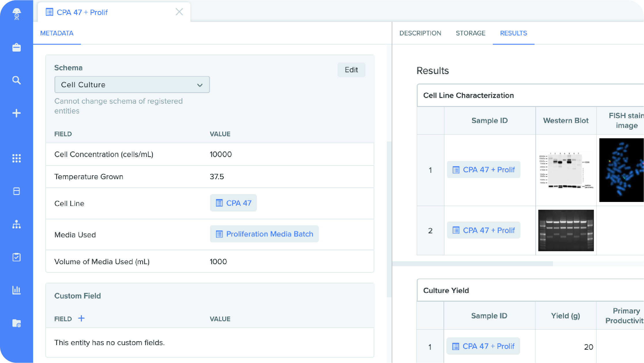Switch to the DESCRIPTION tab
The height and width of the screenshot is (363, 644).
[420, 33]
